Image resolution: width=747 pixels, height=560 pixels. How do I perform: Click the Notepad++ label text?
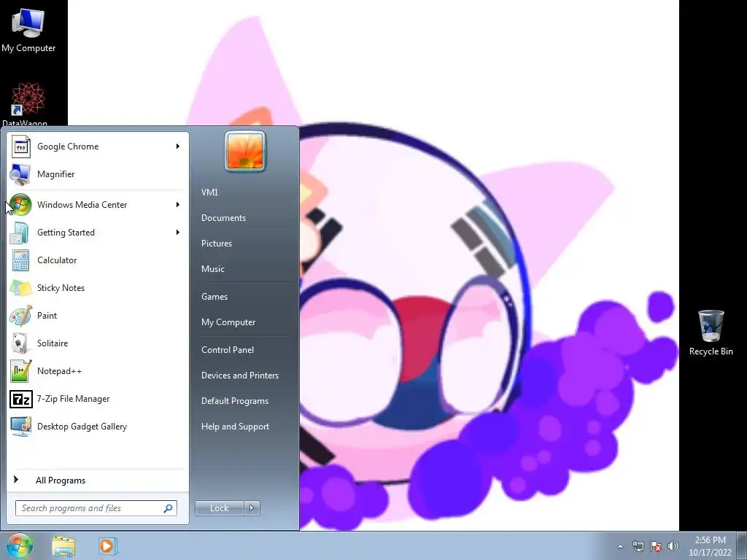(59, 371)
